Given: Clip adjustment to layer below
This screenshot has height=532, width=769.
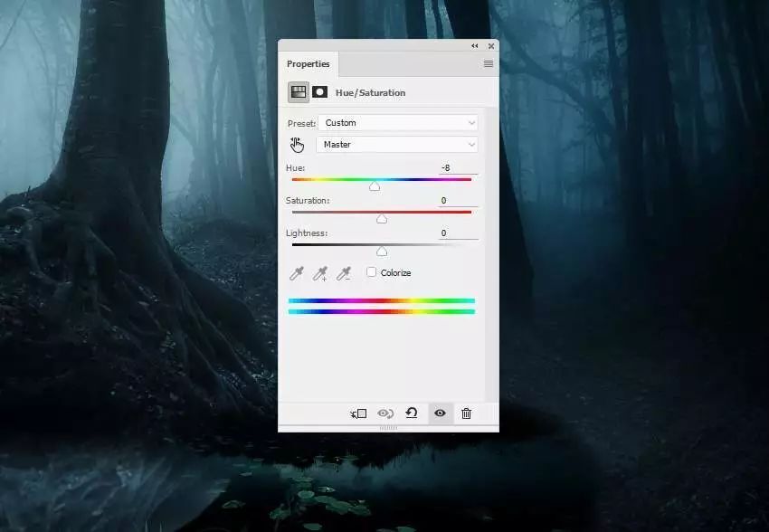Looking at the screenshot, I should [358, 413].
